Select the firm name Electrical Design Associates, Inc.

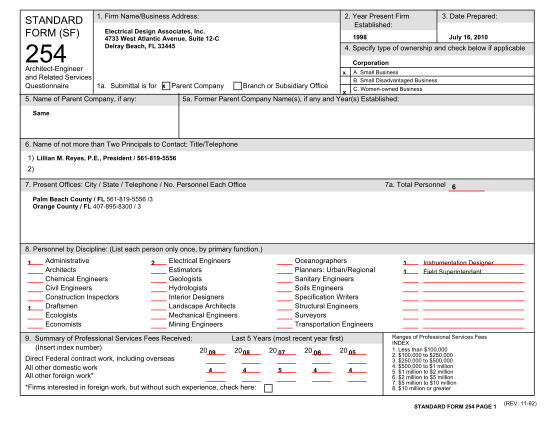(x=155, y=31)
